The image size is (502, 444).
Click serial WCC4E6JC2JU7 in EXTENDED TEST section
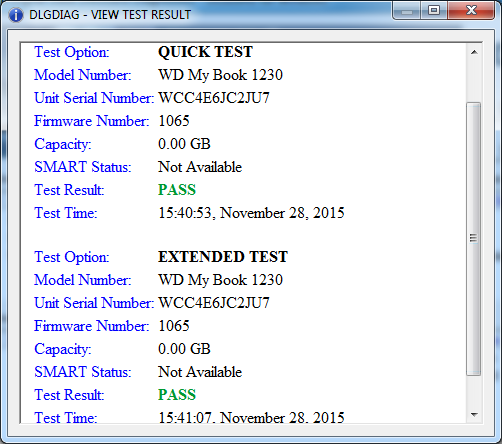(214, 303)
